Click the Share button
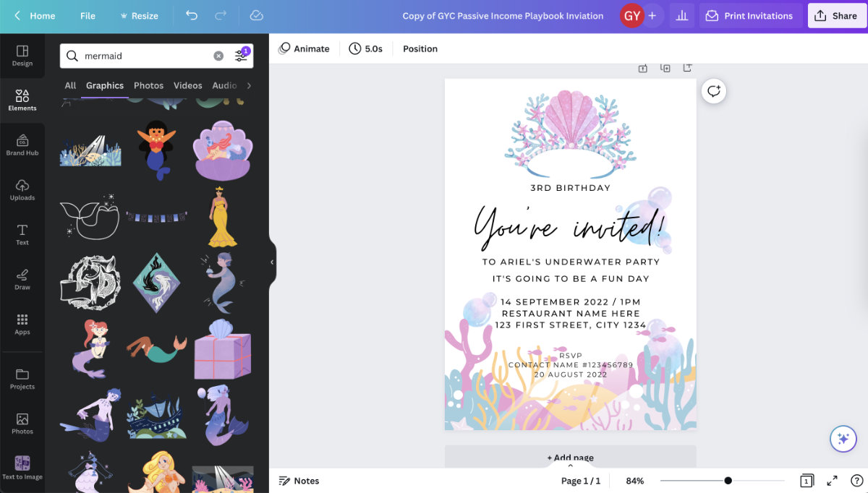Image resolution: width=868 pixels, height=493 pixels. click(x=836, y=15)
